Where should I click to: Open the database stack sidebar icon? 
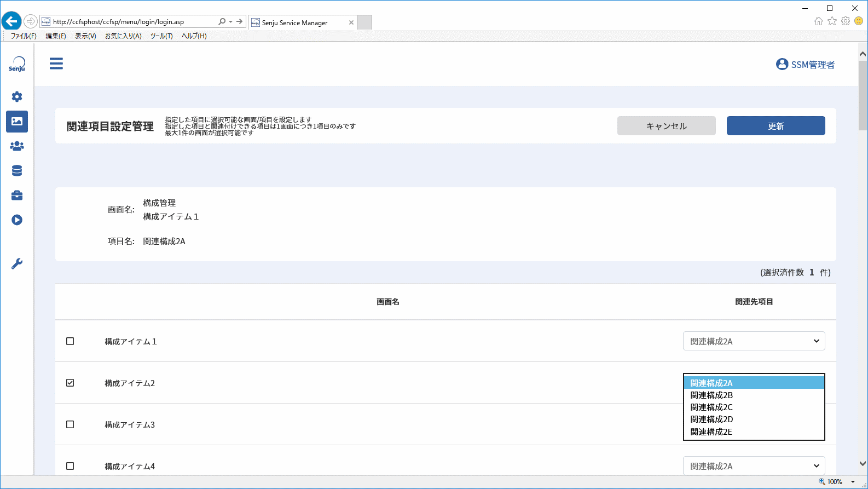17,171
